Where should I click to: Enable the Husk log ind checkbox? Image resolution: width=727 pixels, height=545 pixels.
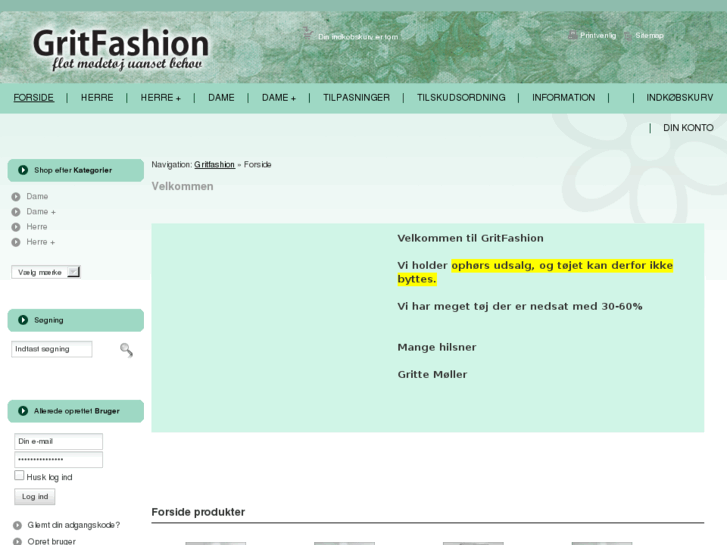click(x=19, y=475)
